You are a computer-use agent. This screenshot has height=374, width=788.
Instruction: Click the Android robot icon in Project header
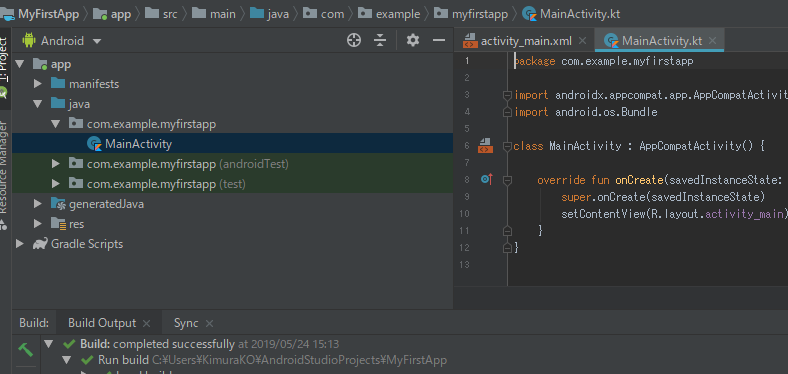pyautogui.click(x=29, y=40)
